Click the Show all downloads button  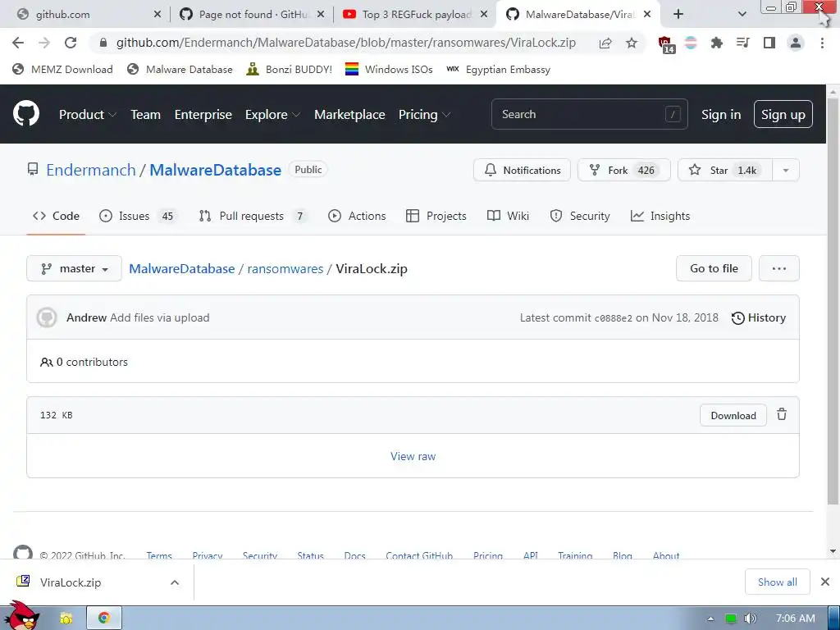778,582
